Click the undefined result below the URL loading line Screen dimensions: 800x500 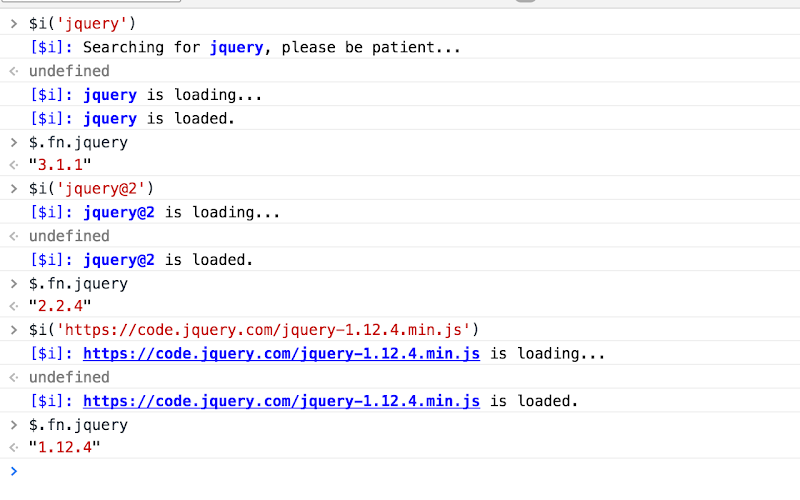point(69,378)
